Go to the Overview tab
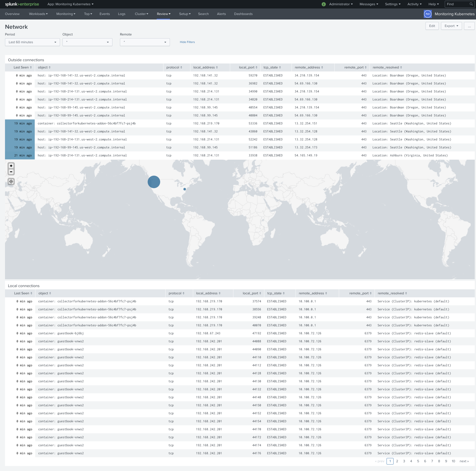 [12, 14]
